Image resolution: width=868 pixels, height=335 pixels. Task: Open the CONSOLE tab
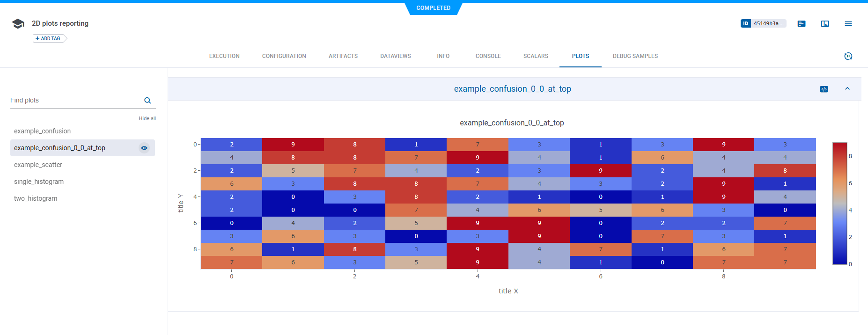pyautogui.click(x=488, y=56)
